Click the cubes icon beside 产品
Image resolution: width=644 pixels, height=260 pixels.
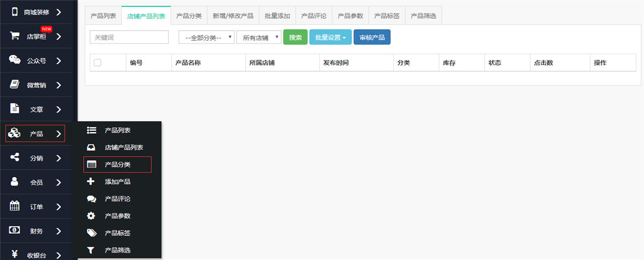(x=14, y=133)
